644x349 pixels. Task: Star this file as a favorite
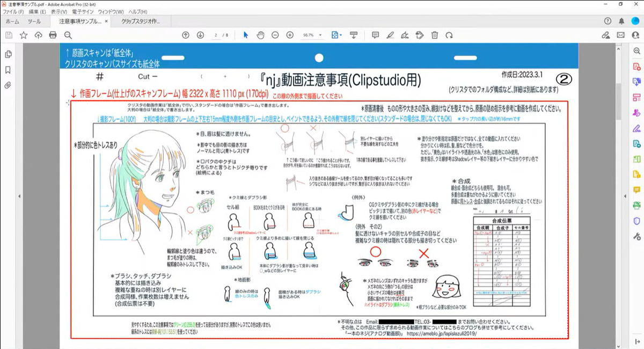click(x=24, y=35)
